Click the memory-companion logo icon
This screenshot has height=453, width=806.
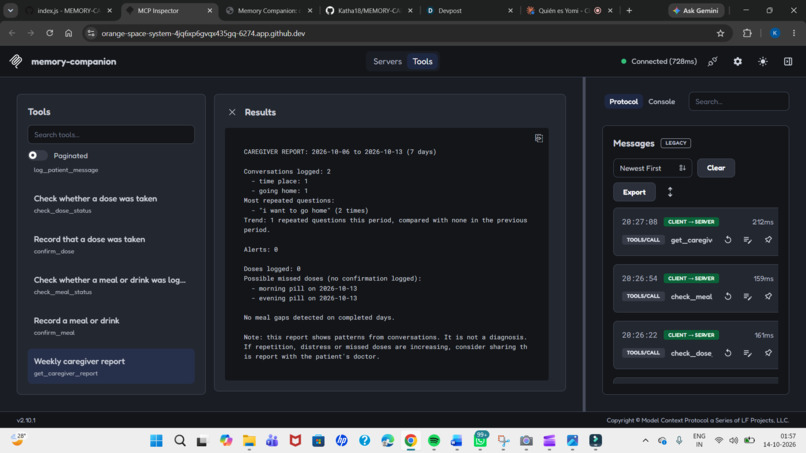(16, 61)
